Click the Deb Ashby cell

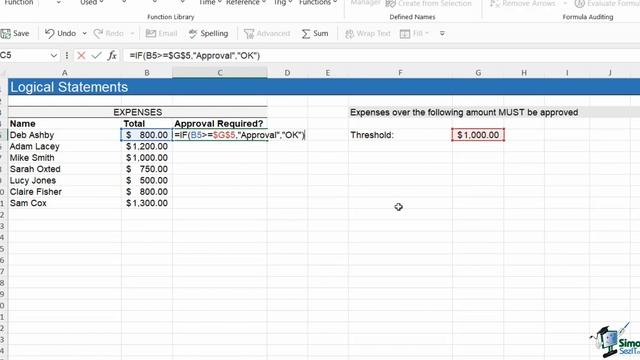tap(64, 135)
